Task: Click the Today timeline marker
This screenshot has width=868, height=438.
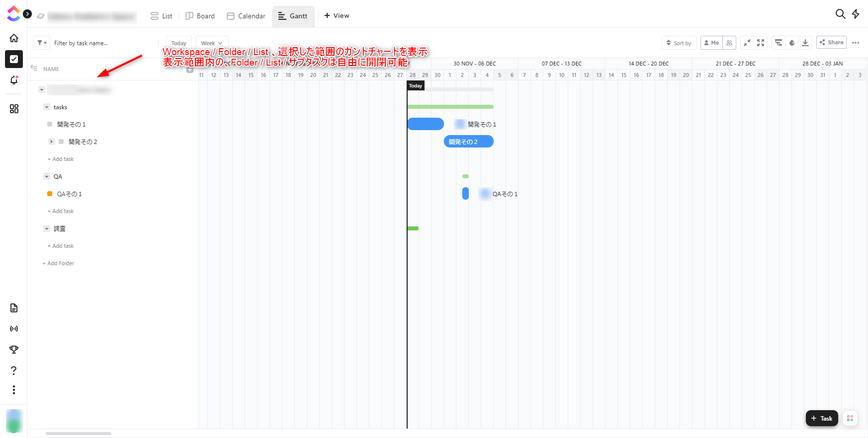Action: point(416,86)
